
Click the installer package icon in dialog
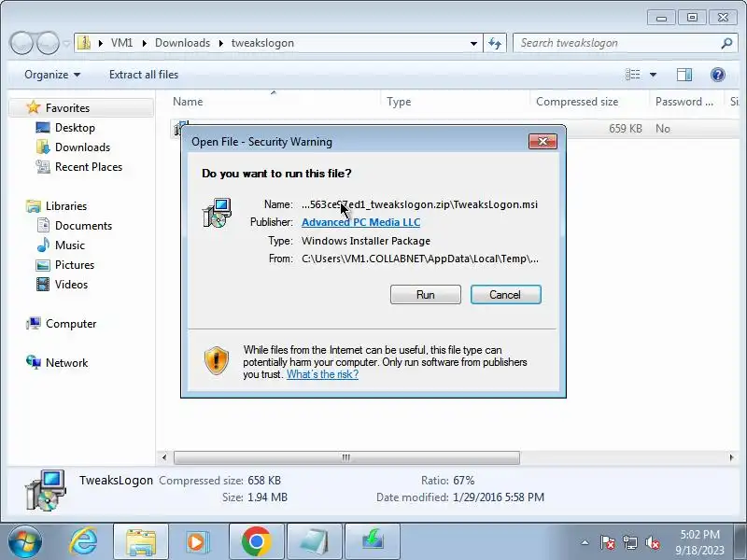tap(218, 213)
